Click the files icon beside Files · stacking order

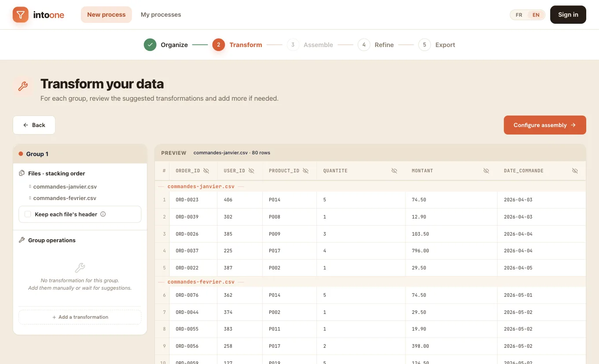[x=22, y=173]
